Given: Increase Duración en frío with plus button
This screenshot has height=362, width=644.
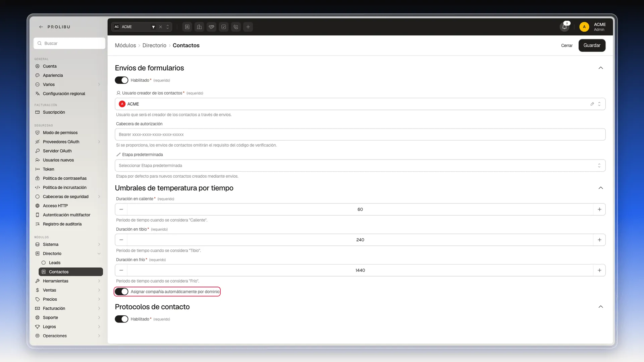Looking at the screenshot, I should pos(599,270).
